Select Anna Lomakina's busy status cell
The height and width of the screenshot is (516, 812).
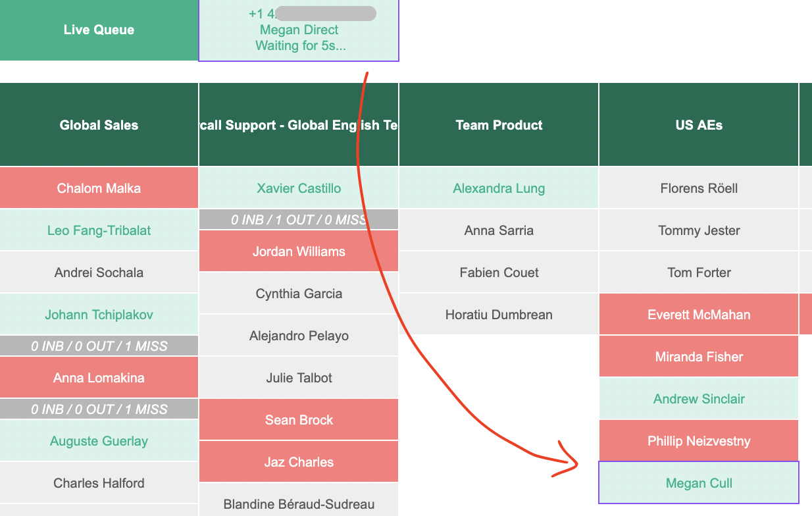[99, 377]
